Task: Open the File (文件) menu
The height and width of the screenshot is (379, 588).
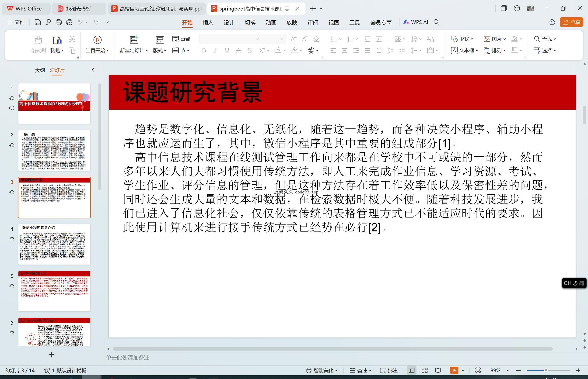Action: (16, 22)
